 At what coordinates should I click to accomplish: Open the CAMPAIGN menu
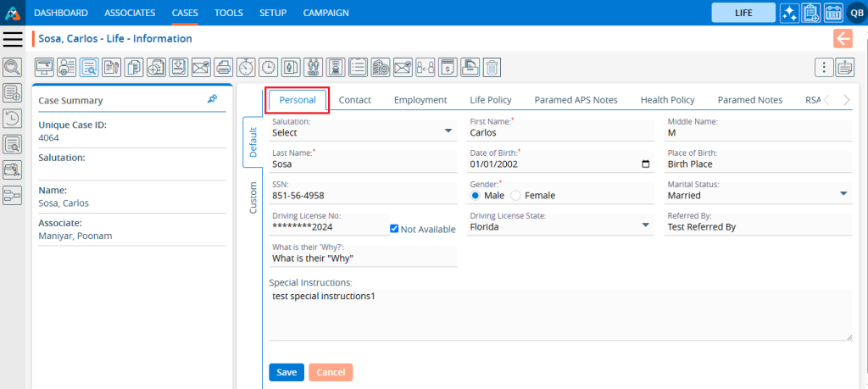[325, 13]
